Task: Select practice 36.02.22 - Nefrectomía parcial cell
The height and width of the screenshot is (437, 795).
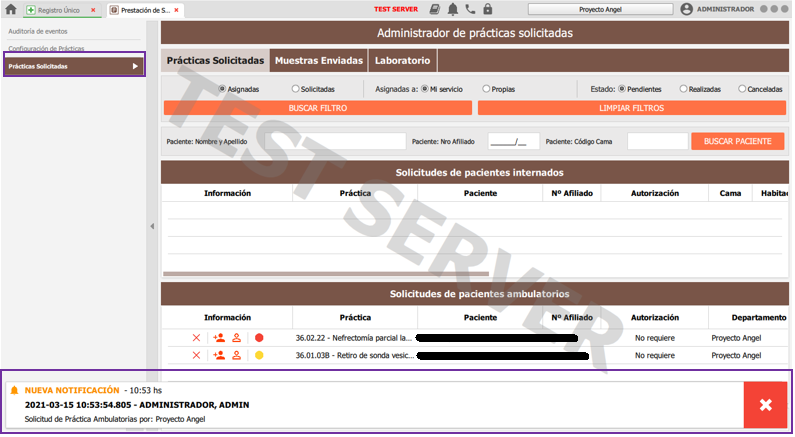Action: tap(354, 338)
